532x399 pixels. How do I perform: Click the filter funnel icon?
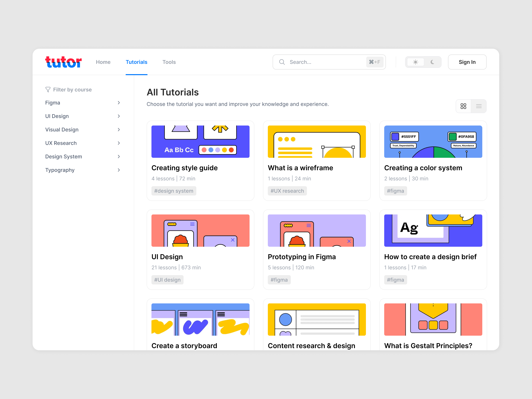pos(48,90)
